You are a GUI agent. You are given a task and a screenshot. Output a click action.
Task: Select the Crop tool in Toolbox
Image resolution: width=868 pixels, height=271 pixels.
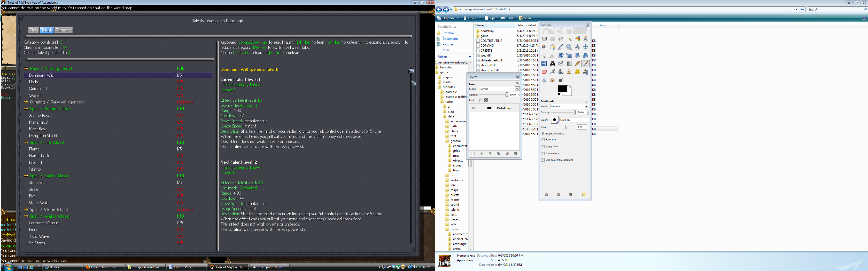point(553,55)
